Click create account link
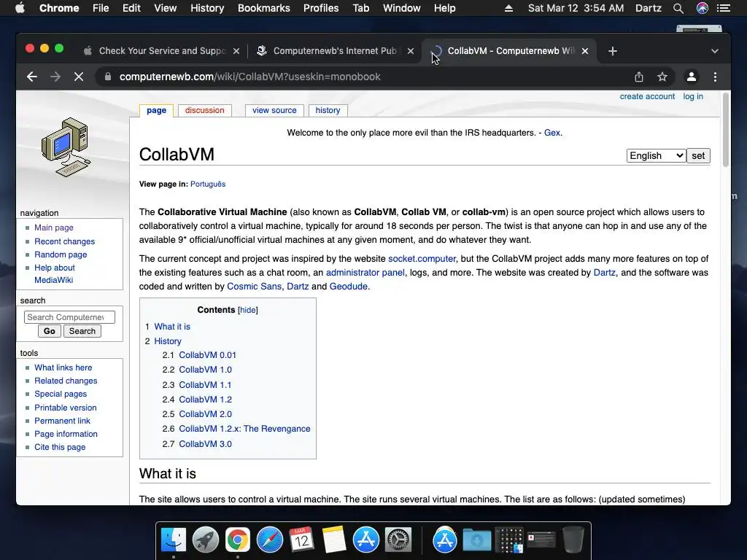 coord(647,96)
